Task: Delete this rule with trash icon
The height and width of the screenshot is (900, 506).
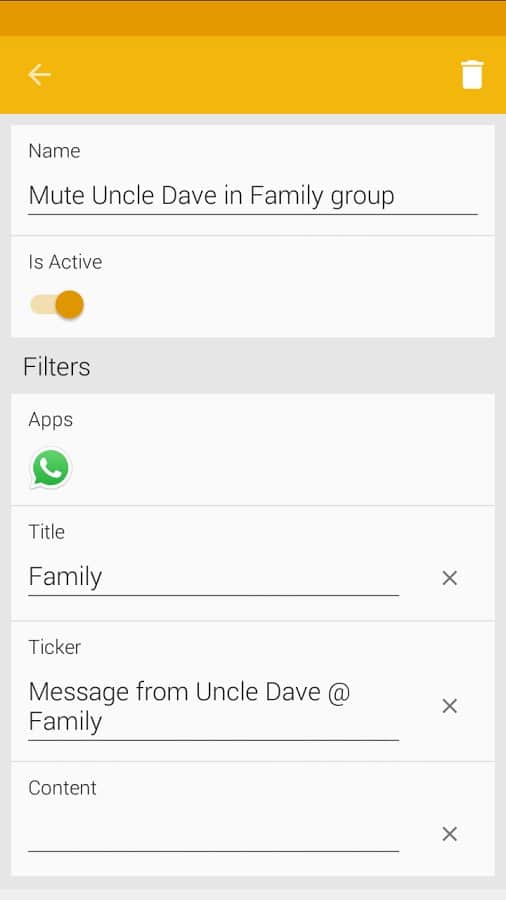Action: pyautogui.click(x=472, y=75)
